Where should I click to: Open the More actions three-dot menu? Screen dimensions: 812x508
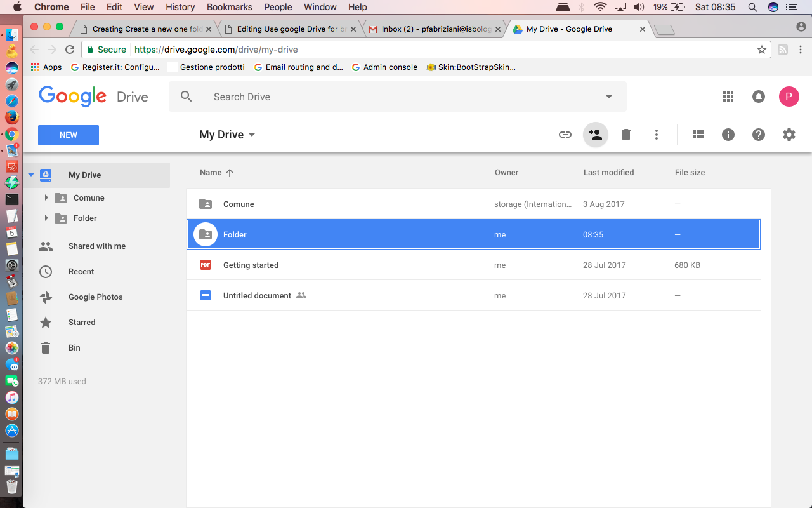click(657, 135)
